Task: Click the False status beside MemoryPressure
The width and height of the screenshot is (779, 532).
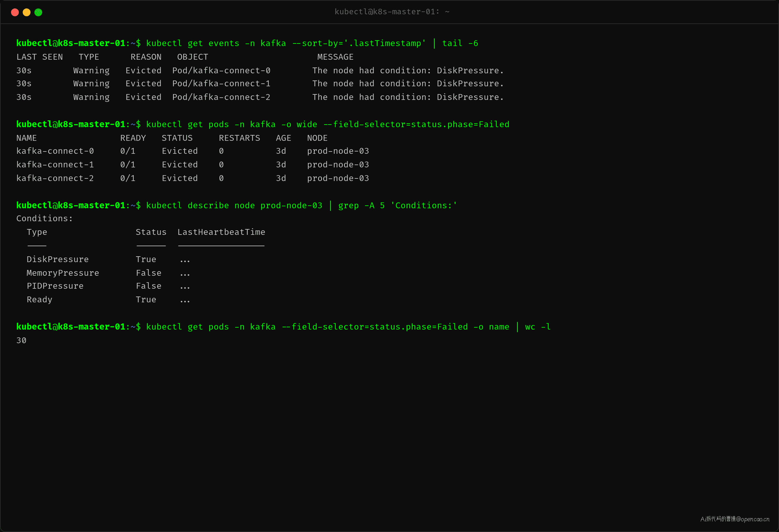Action: pyautogui.click(x=148, y=273)
